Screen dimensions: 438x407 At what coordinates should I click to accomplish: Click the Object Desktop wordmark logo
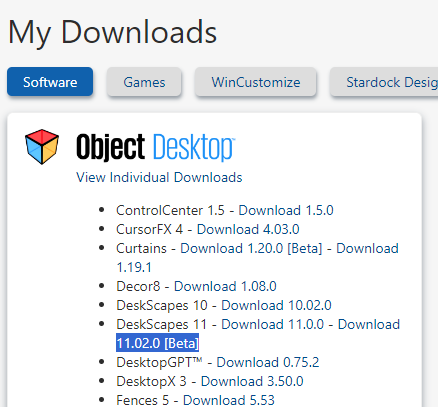coord(156,147)
